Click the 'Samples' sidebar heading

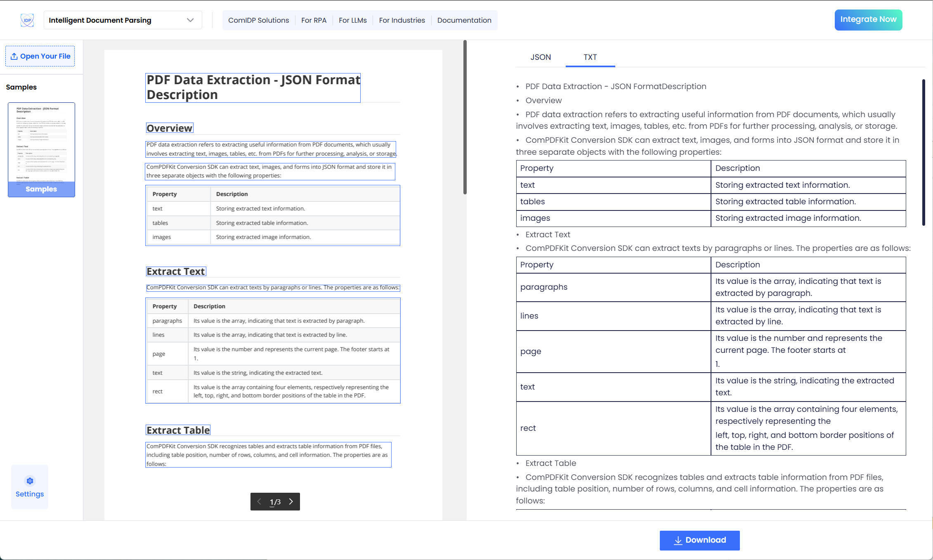(x=21, y=87)
